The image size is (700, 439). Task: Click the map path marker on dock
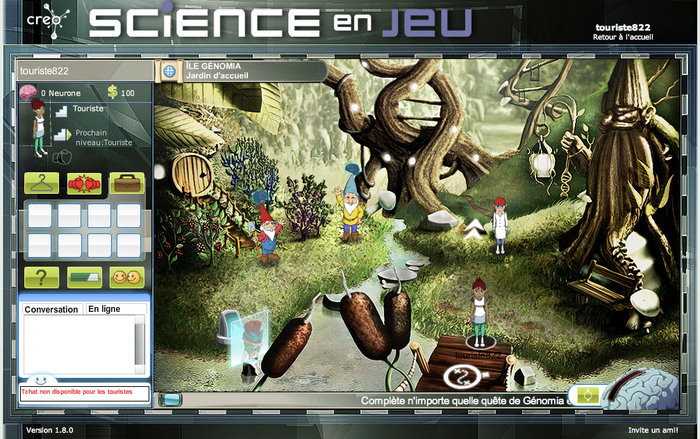[462, 377]
